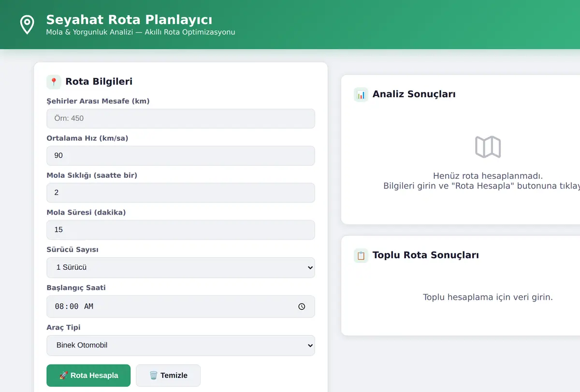This screenshot has height=392, width=580.
Task: Click the Mola & Yorgunluk Analizi subtitle
Action: (141, 32)
